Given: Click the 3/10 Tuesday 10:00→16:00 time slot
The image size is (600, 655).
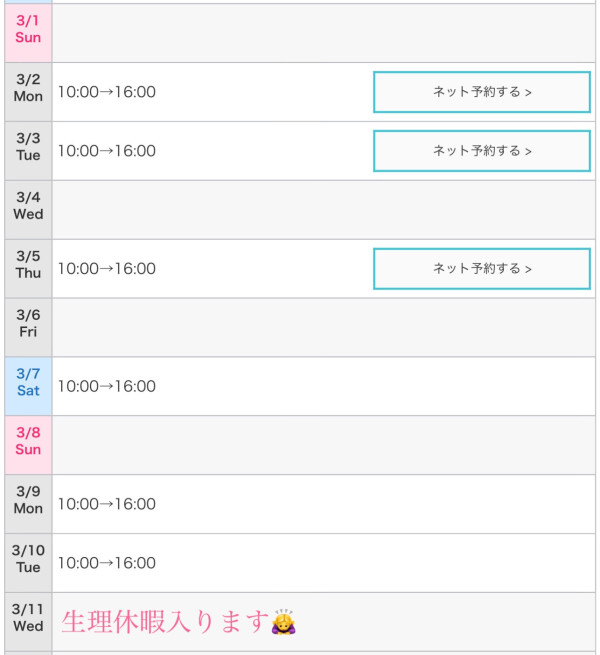Looking at the screenshot, I should point(107,564).
